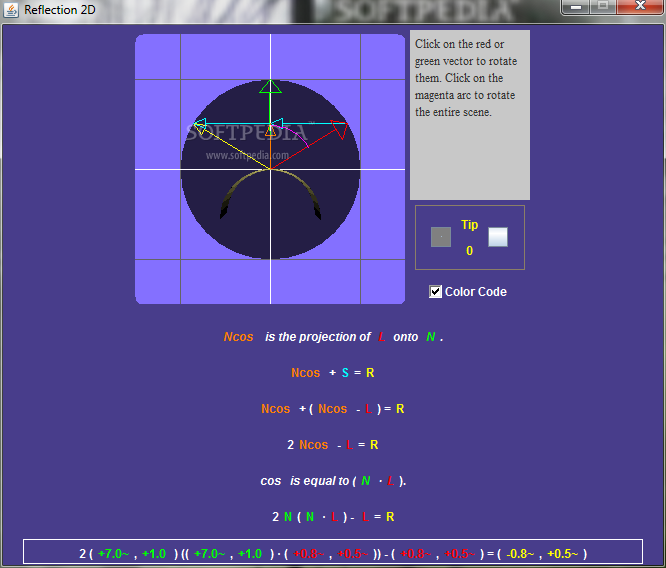Click the green normal vector arrowhead
Image resolution: width=666 pixels, height=568 pixels.
point(270,86)
